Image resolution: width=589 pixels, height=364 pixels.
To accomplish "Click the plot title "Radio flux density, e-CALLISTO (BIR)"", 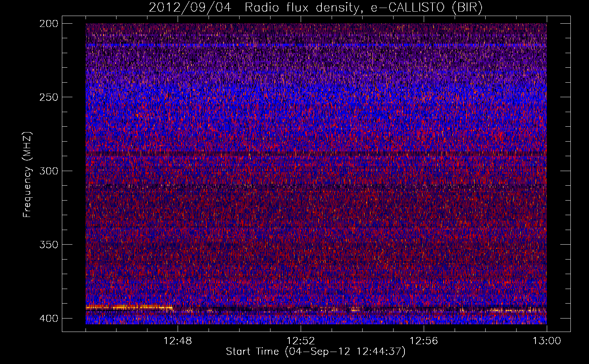I will point(364,8).
